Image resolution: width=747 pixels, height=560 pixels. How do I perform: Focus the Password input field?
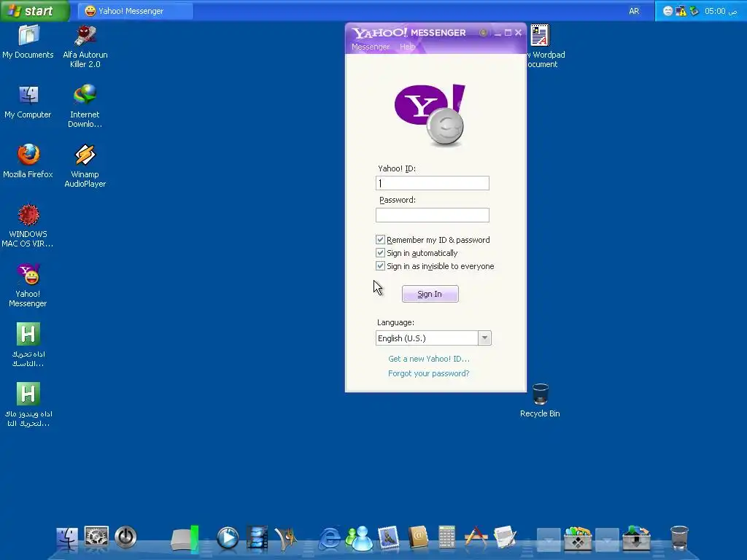tap(433, 215)
